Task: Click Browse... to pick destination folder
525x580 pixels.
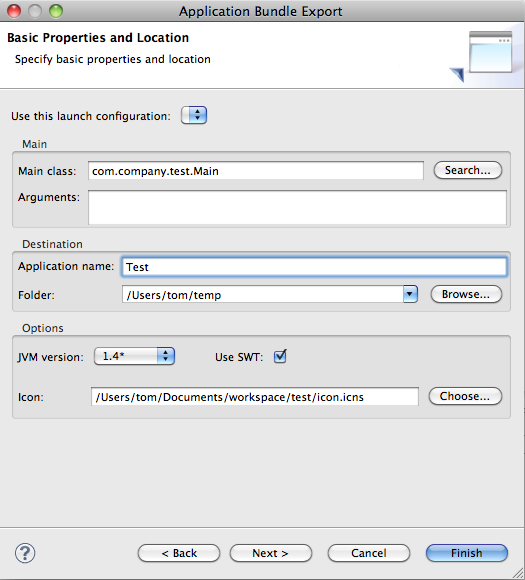Action: (466, 294)
